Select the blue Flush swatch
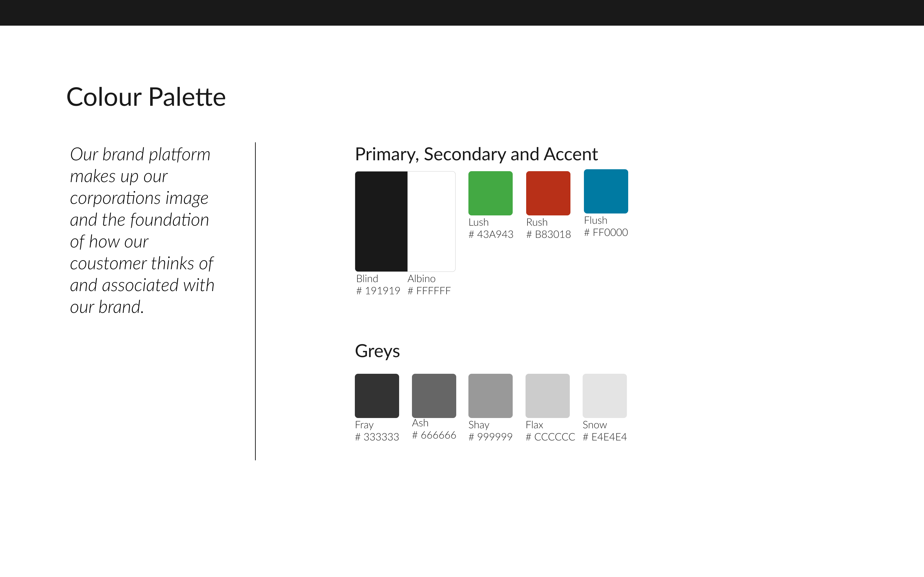 [605, 191]
